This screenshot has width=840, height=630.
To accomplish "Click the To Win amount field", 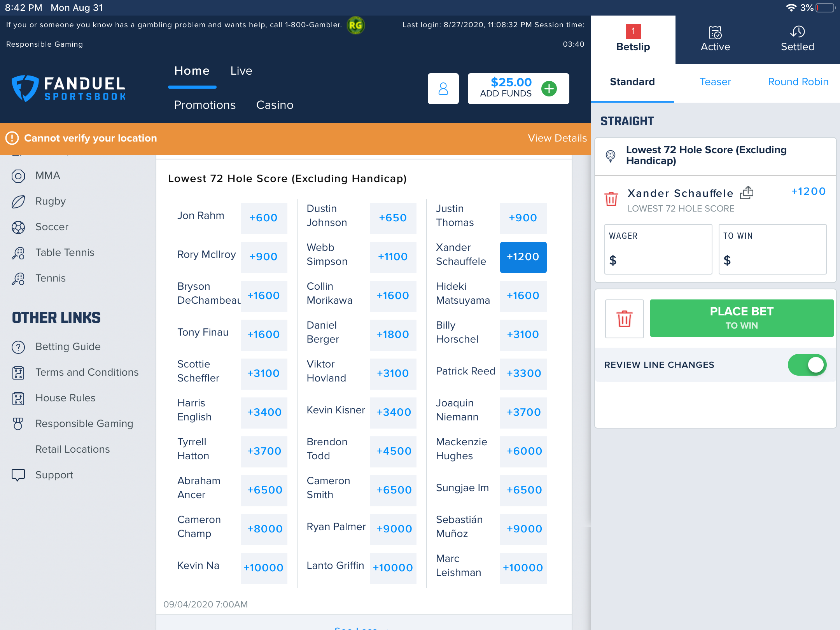I will coord(772,249).
